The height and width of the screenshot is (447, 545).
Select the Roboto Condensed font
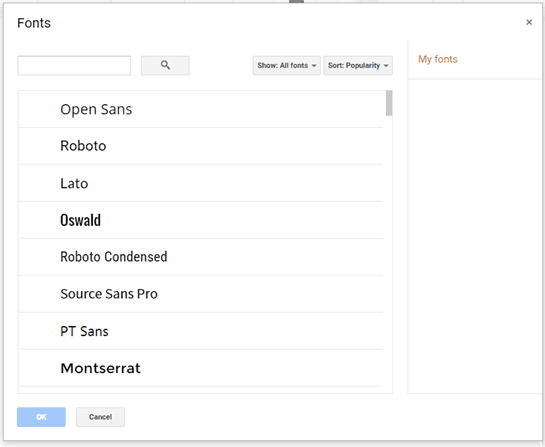(201, 257)
